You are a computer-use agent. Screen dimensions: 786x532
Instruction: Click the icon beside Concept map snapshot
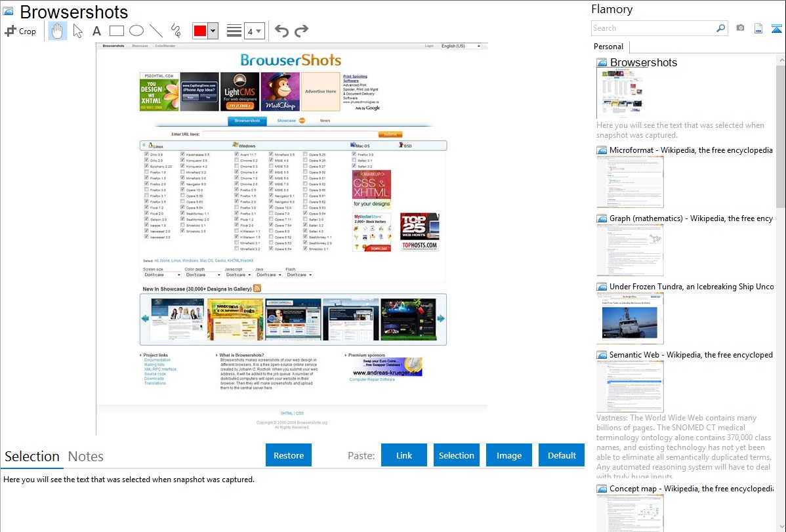click(602, 488)
